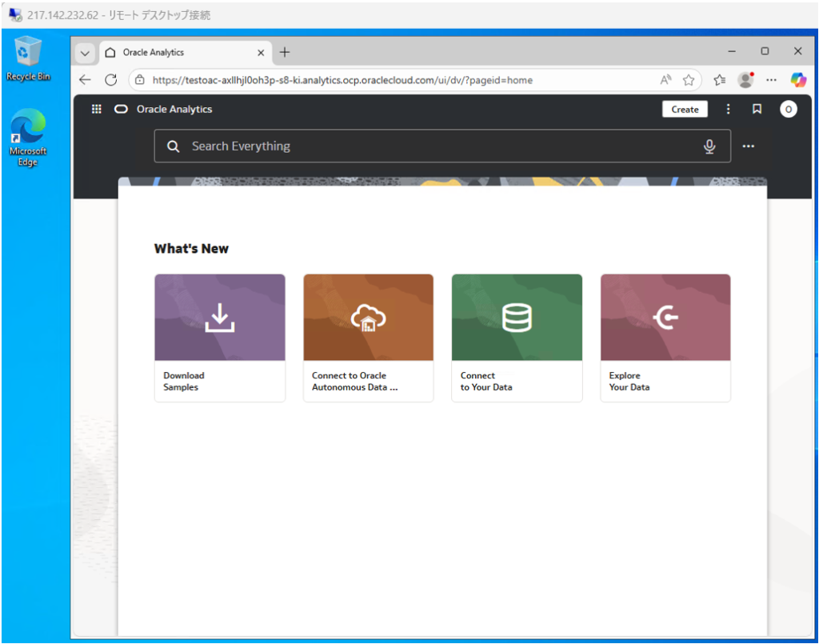
Task: Open Edge settings and more menu
Action: coord(771,80)
